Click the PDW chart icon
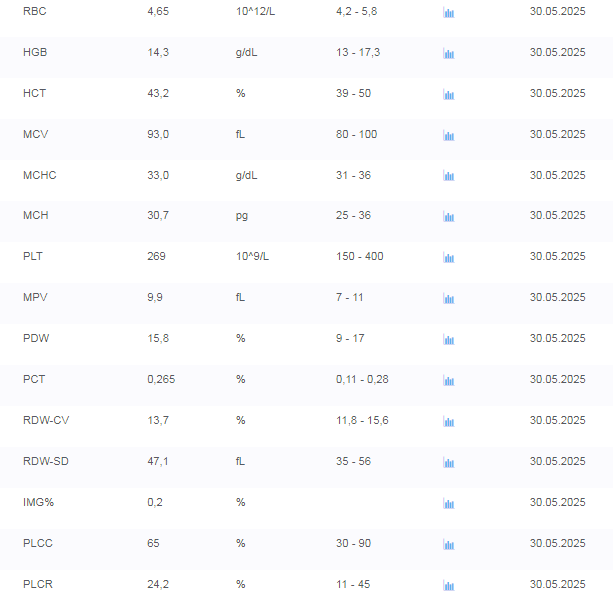 pos(449,339)
